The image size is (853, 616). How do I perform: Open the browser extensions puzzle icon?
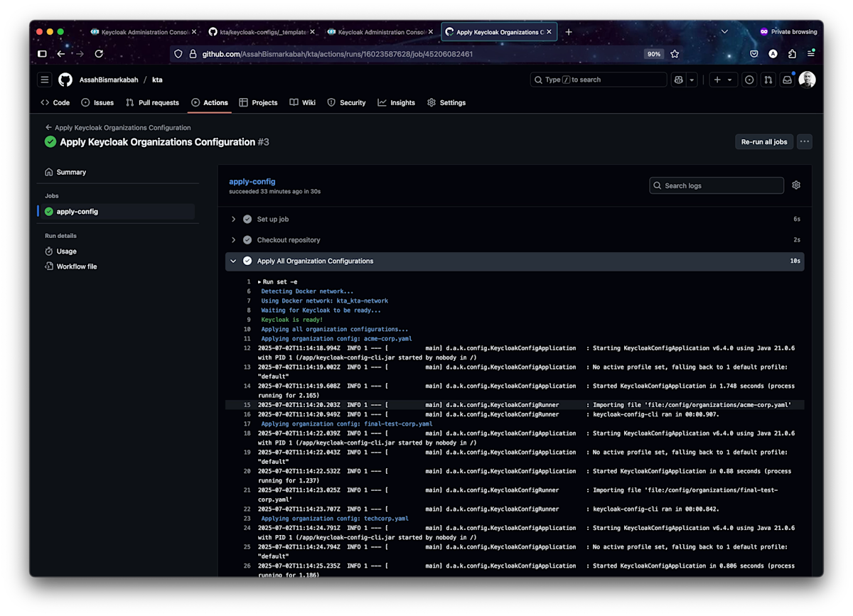tap(792, 54)
